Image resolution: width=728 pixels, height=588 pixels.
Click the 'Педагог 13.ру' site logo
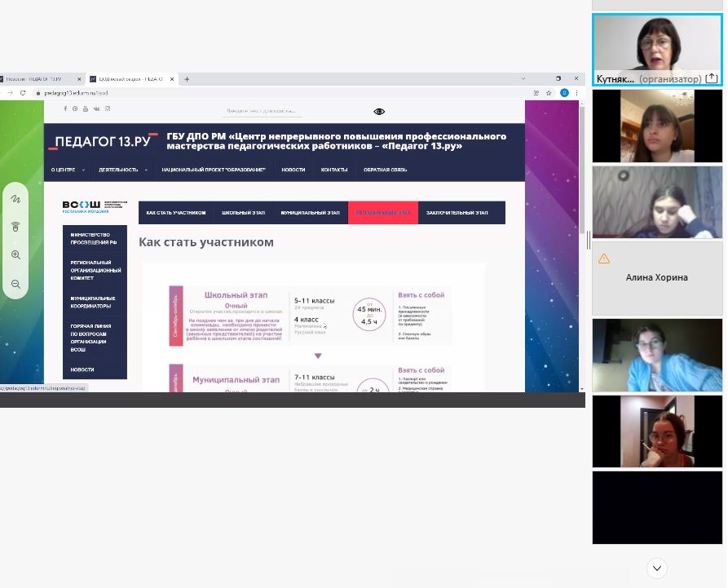coord(103,142)
